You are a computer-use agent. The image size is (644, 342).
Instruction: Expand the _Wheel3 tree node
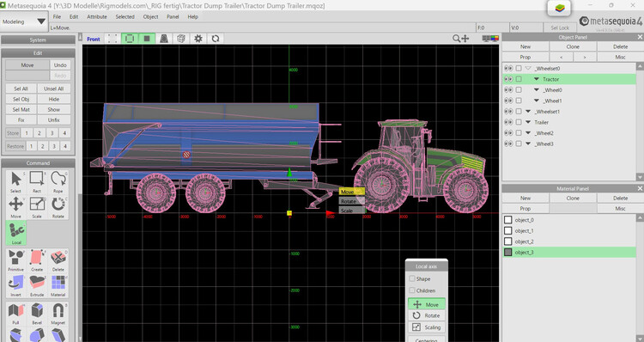click(x=528, y=144)
